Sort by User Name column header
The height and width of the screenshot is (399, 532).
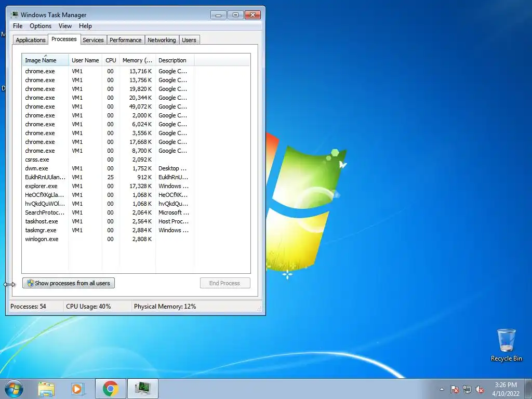(85, 60)
